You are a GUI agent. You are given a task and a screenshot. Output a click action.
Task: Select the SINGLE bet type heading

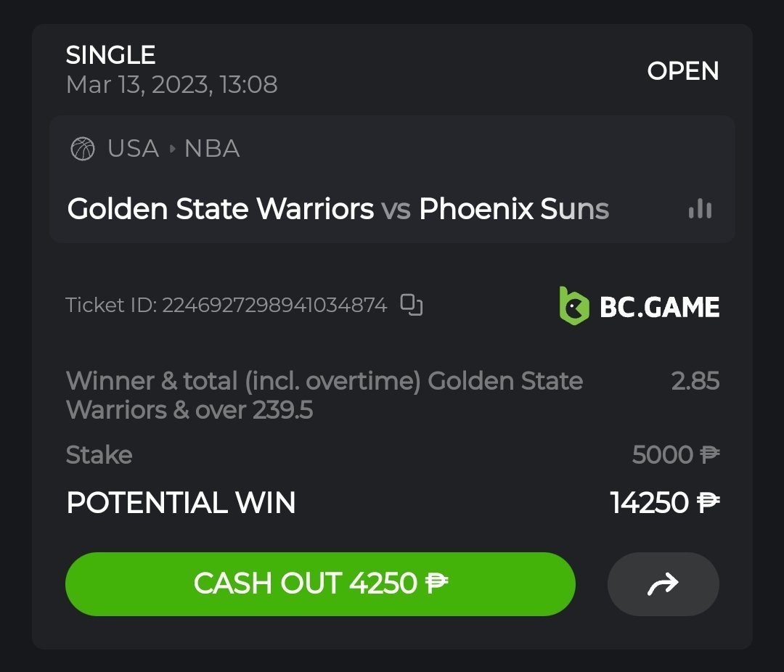click(110, 55)
